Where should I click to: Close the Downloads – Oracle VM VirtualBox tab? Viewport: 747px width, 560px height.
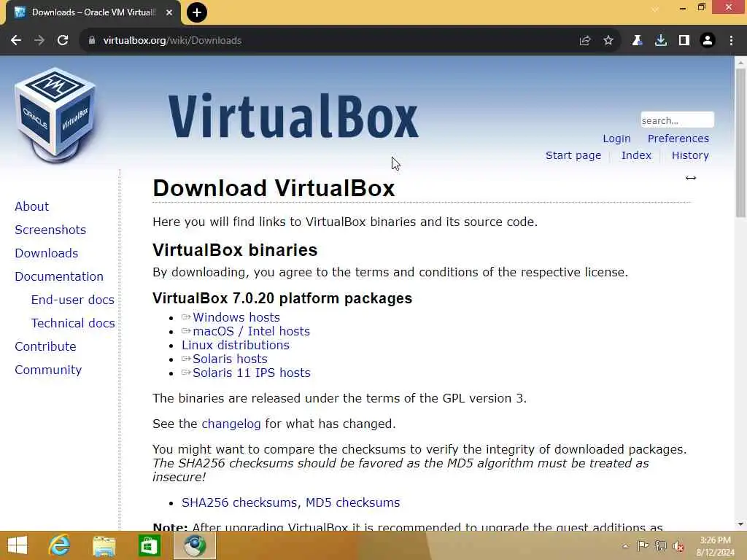(x=169, y=12)
